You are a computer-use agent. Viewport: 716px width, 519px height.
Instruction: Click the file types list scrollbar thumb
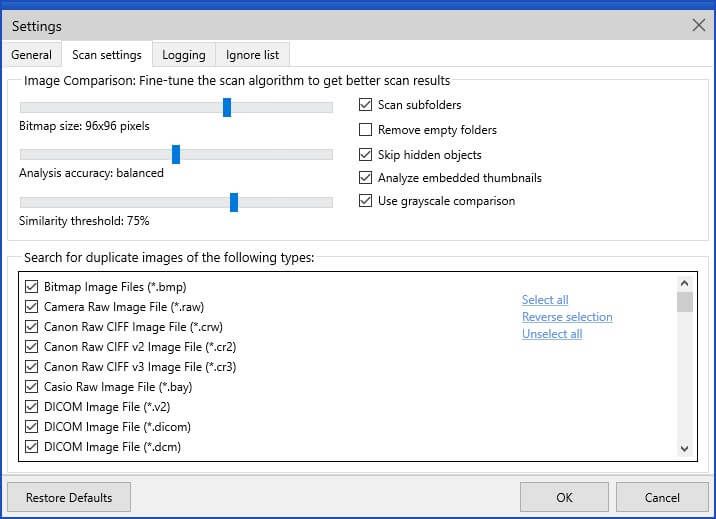coord(684,302)
